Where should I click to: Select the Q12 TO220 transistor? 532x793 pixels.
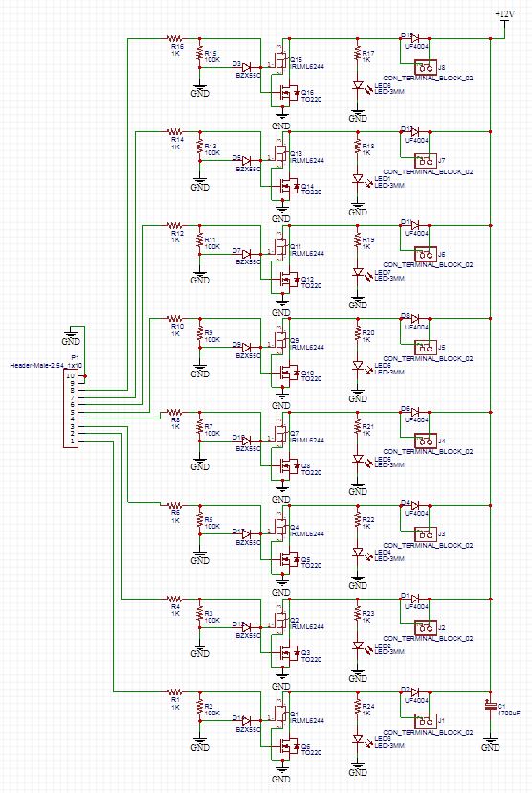[288, 279]
